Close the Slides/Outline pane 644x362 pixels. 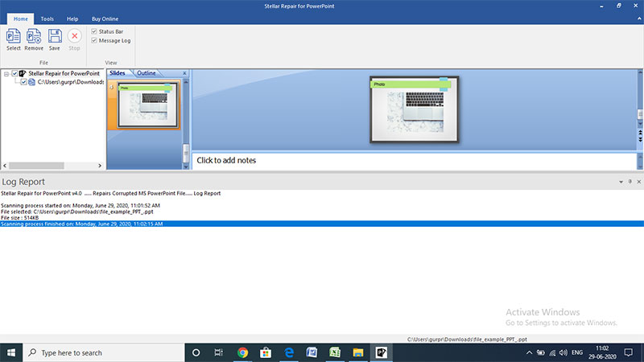(x=184, y=73)
